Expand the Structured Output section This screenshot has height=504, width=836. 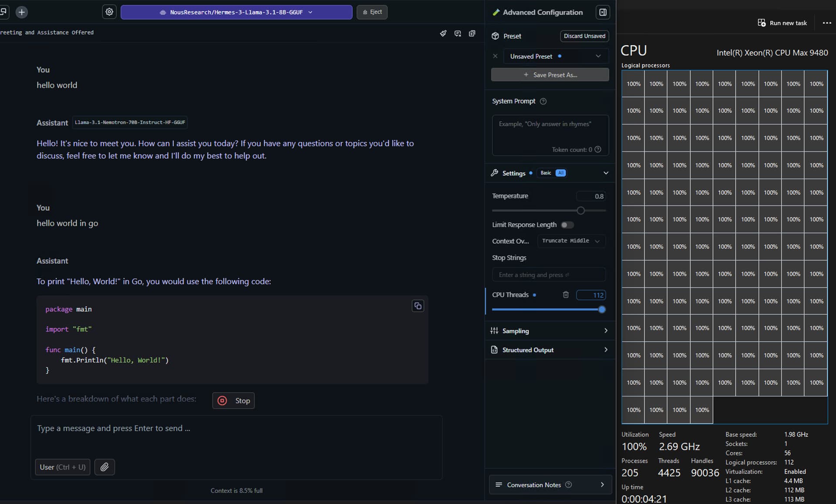coord(549,350)
